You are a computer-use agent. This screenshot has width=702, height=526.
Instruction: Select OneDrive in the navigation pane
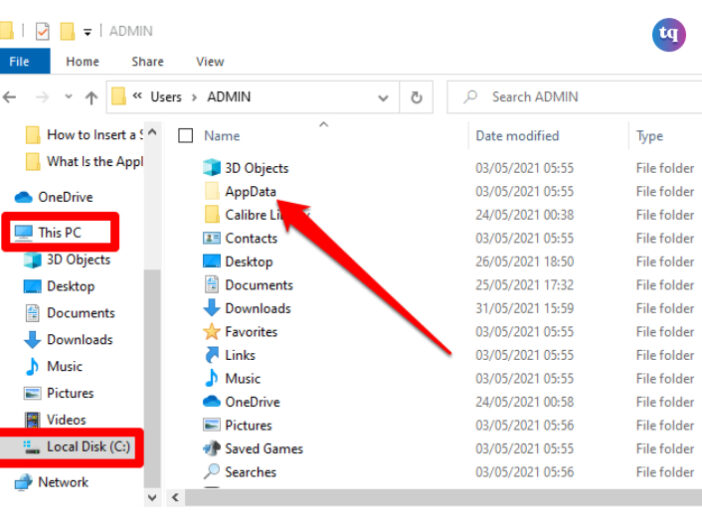[54, 197]
